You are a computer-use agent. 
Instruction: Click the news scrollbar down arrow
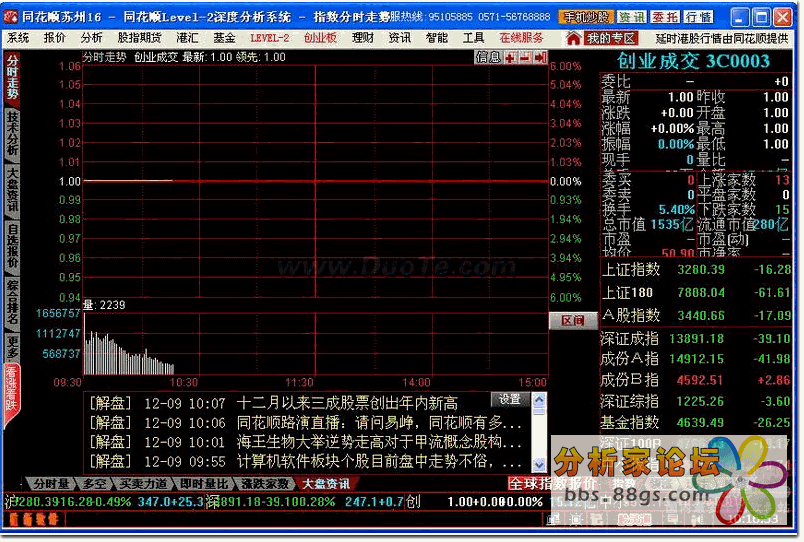pyautogui.click(x=539, y=464)
